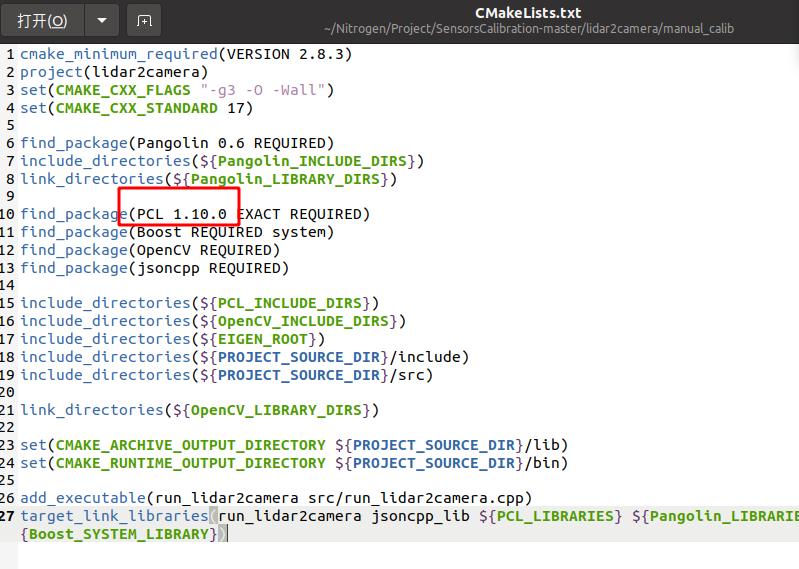799x569 pixels.
Task: Click CMAKE_ARCHIVE_OUTPUT_DIRECTORY on line 23
Action: pyautogui.click(x=190, y=445)
